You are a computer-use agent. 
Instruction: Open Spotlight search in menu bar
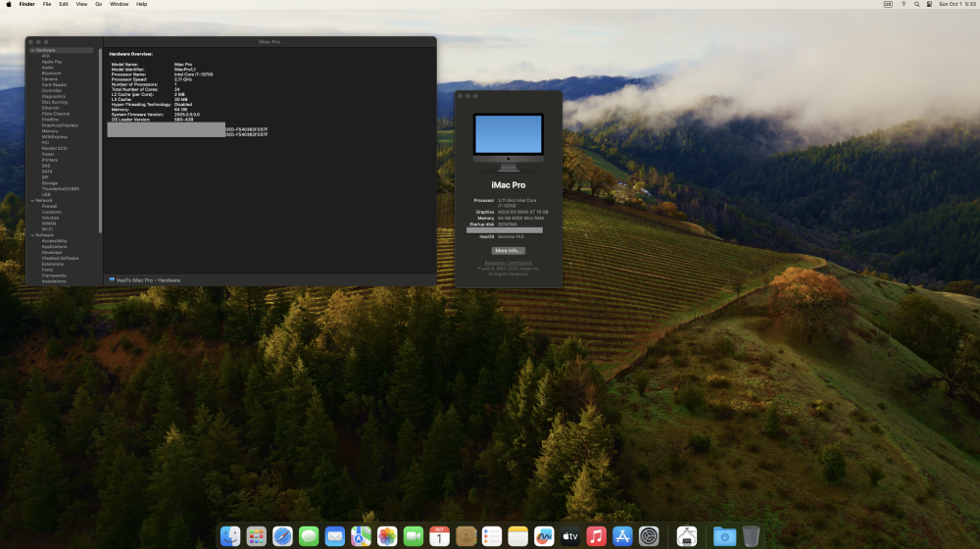(x=917, y=4)
